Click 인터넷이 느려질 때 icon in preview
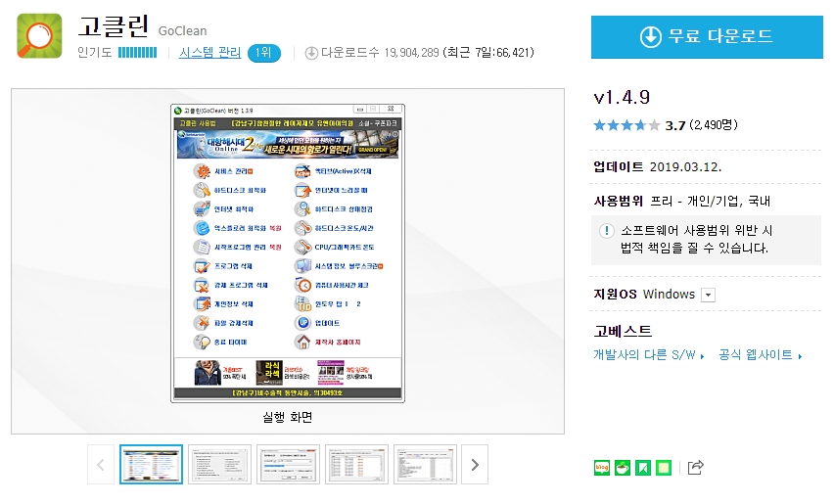 click(302, 190)
